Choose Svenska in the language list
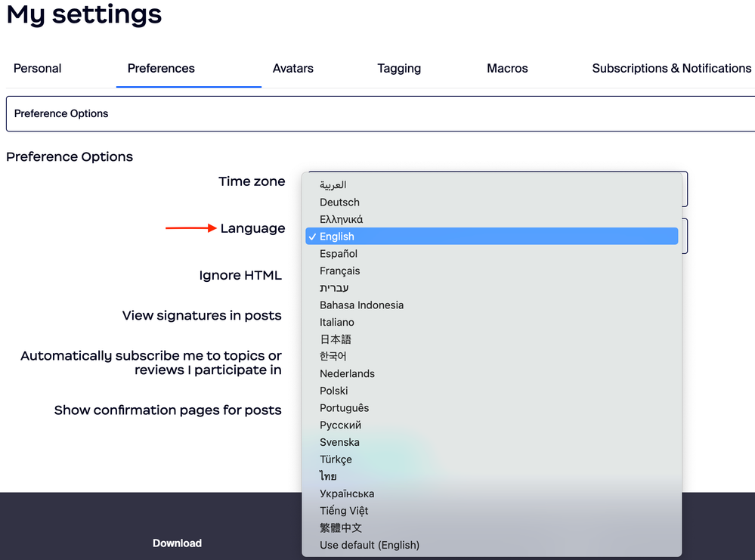This screenshot has height=560, width=755. (339, 443)
